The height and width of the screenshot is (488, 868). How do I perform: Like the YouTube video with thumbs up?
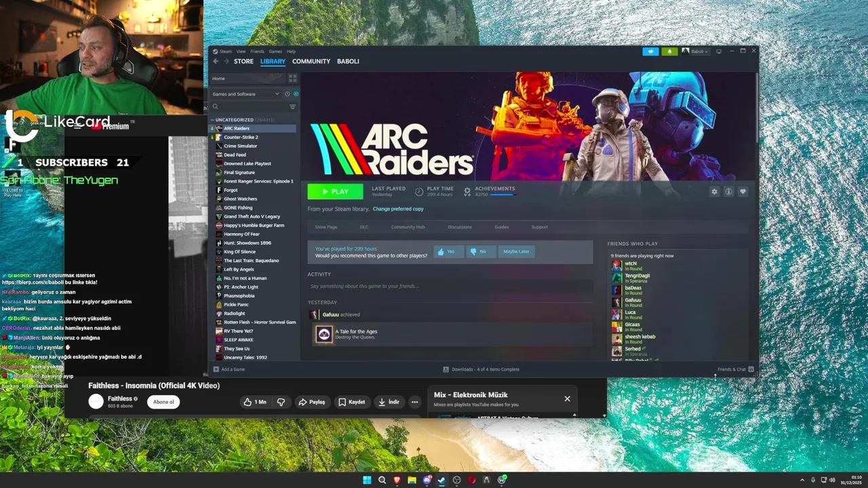point(256,402)
